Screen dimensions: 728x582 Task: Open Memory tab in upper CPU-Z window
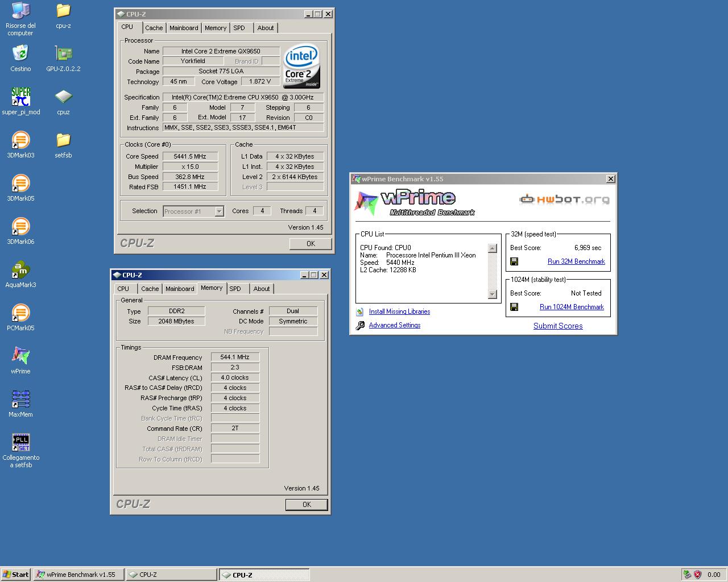pyautogui.click(x=216, y=28)
